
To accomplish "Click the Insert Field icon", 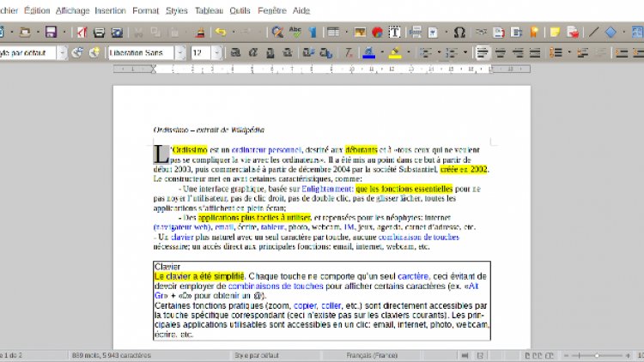I will [433, 32].
